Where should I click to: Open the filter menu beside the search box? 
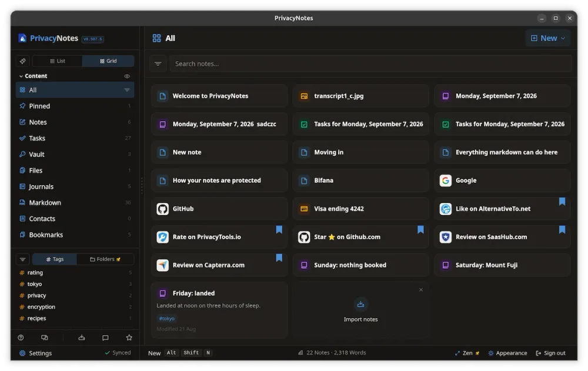coord(158,63)
